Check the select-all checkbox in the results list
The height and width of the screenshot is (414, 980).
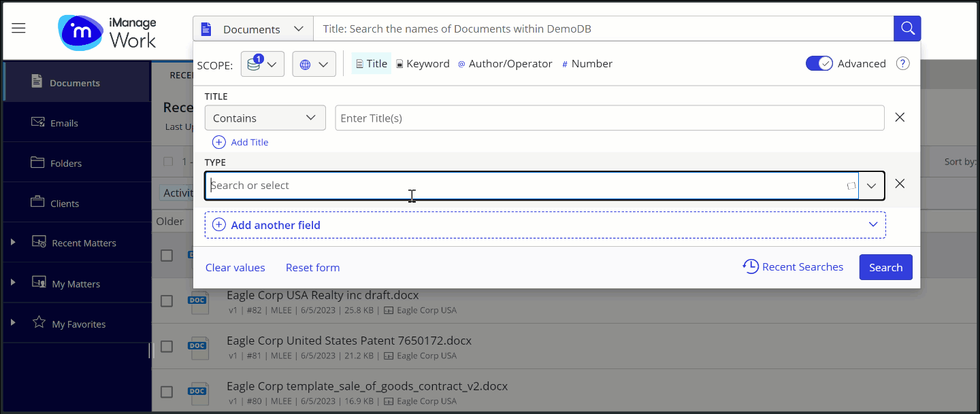(x=167, y=162)
